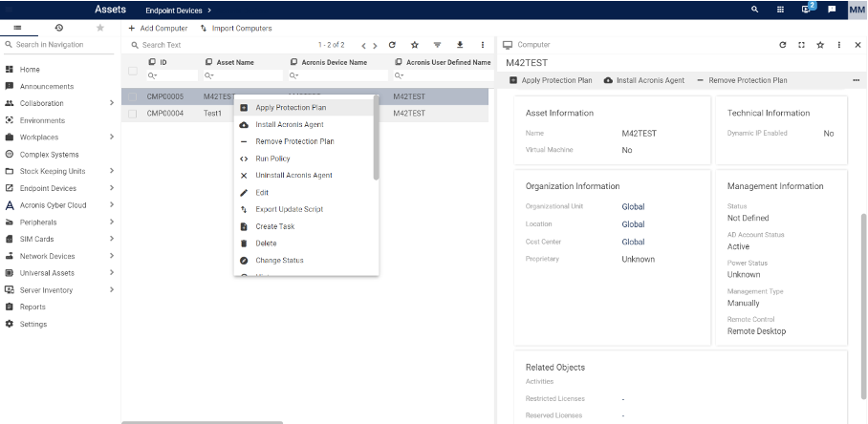Screen dimensions: 868x424
Task: Check the CMP00005 row checkbox
Action: click(x=133, y=96)
